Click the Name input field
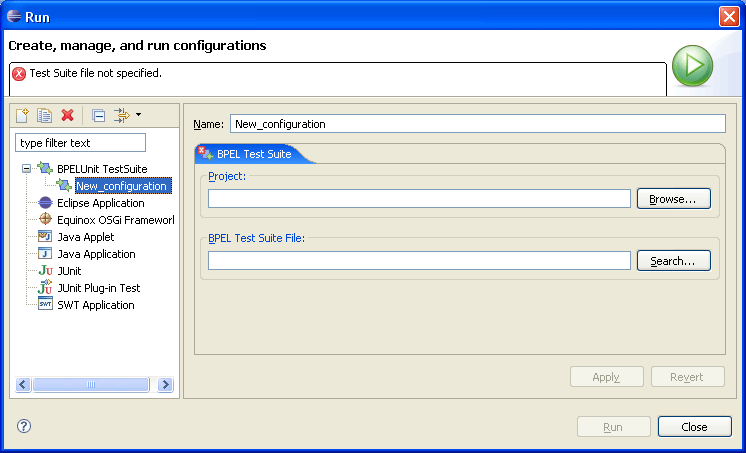This screenshot has height=453, width=746. (478, 124)
